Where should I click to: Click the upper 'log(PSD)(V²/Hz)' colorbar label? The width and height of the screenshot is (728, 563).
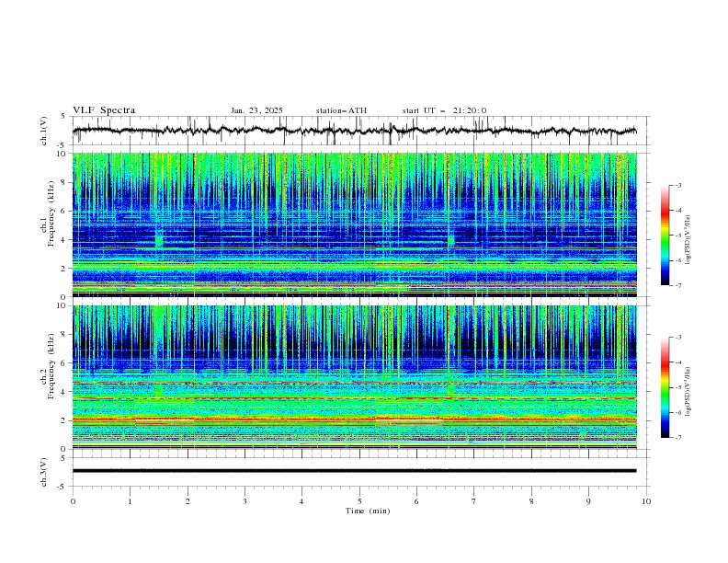click(688, 240)
